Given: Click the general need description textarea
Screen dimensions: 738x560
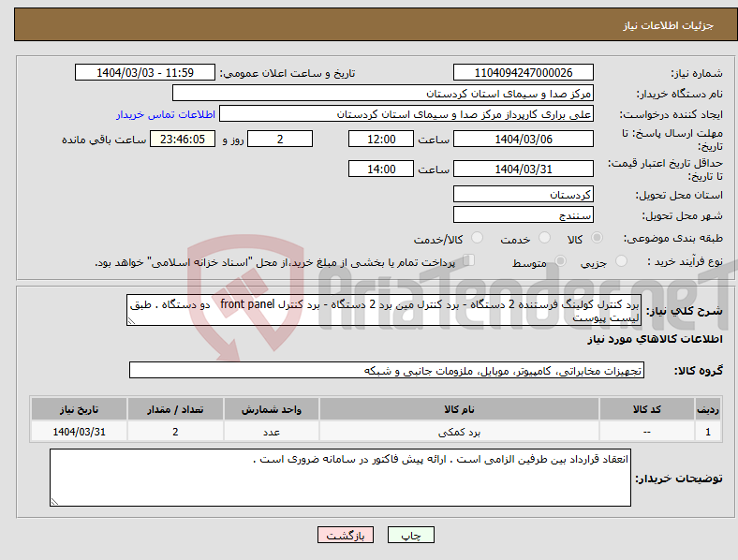Looking at the screenshot, I should [x=384, y=310].
